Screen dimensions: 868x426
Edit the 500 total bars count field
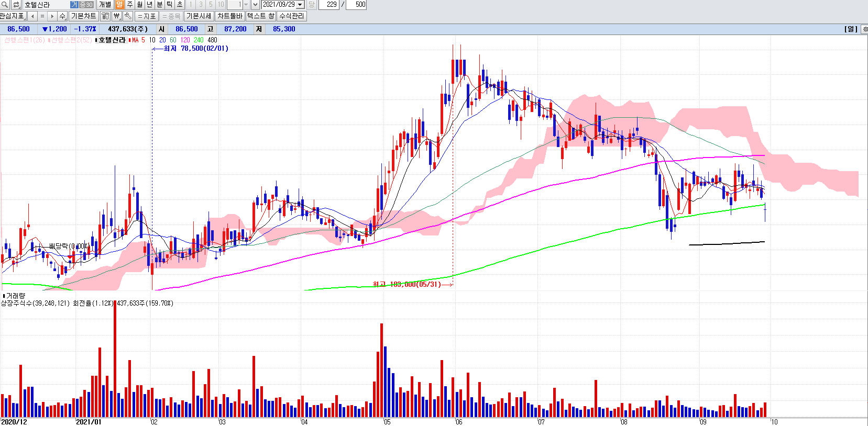[356, 5]
